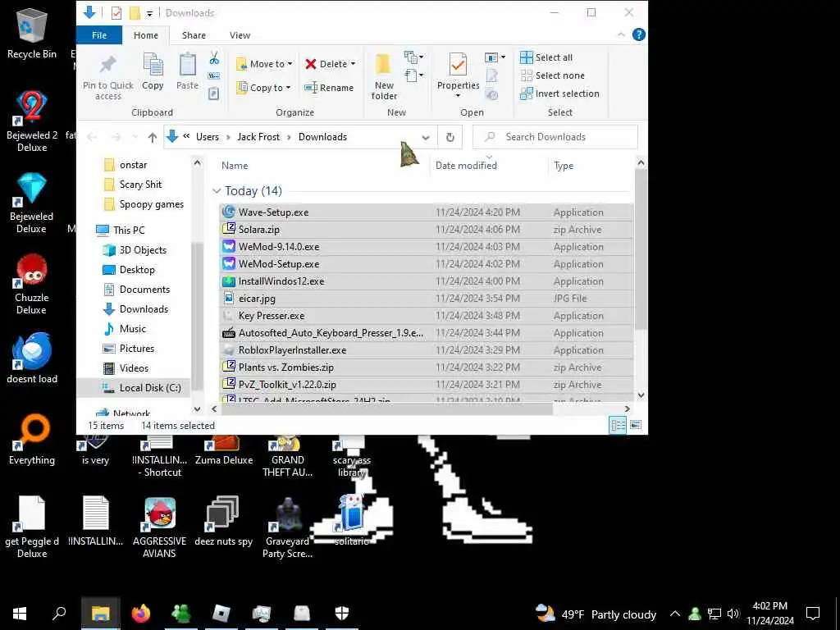Open the Move to dropdown
Screen dimensions: 840x630
(x=265, y=64)
